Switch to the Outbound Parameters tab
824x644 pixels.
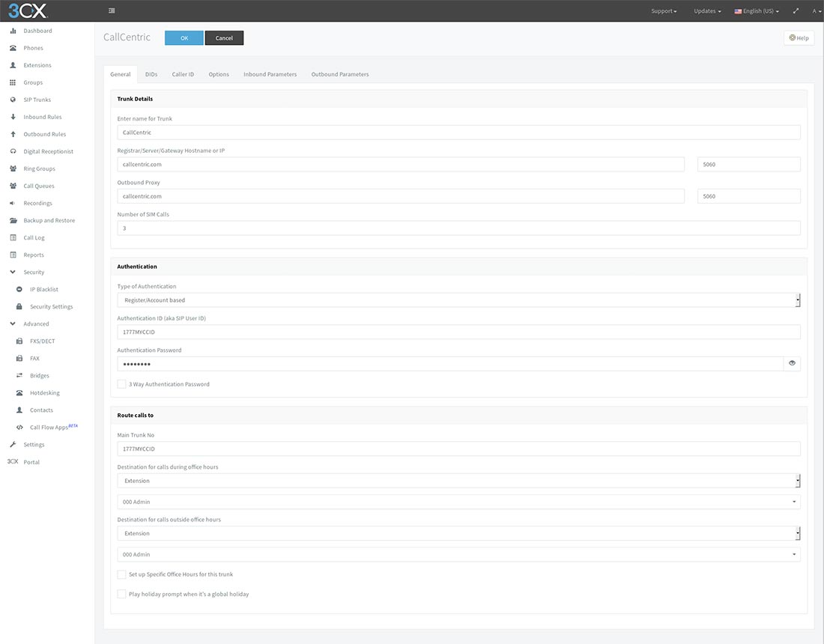[342, 74]
